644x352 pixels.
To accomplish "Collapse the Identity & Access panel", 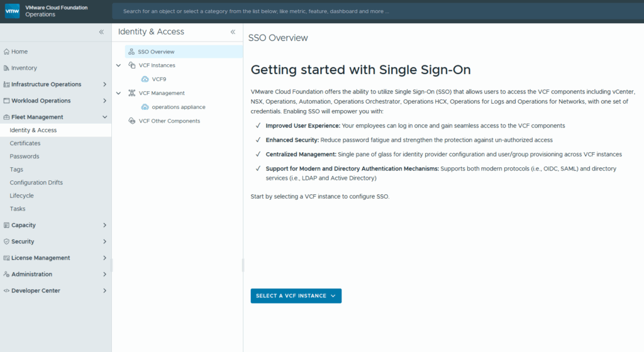I will 233,32.
